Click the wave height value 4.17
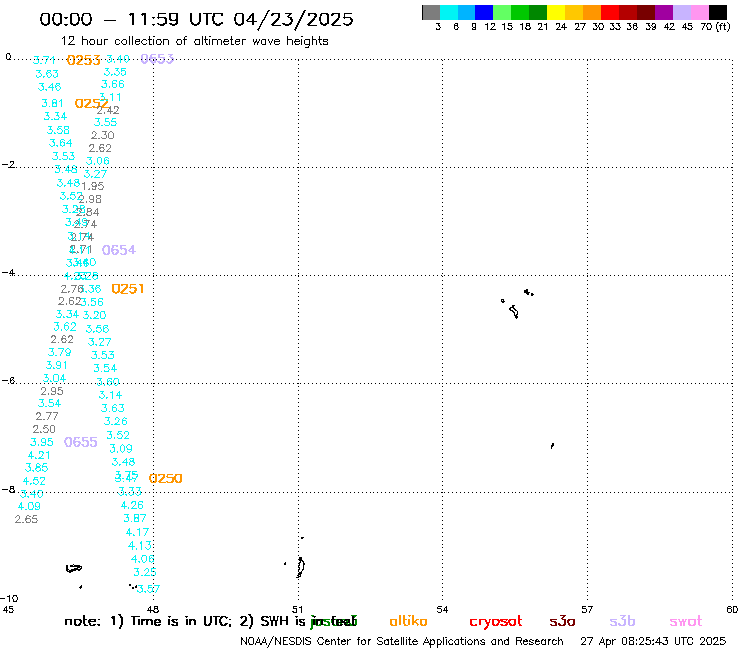740x650 pixels. click(137, 532)
